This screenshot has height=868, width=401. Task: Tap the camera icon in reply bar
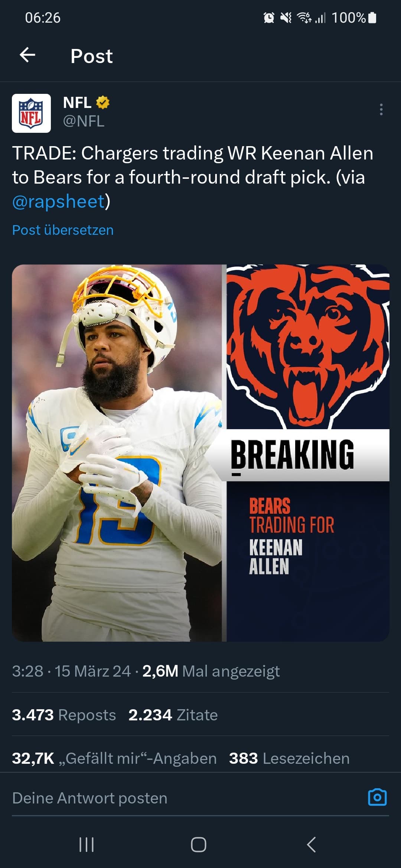(x=377, y=797)
